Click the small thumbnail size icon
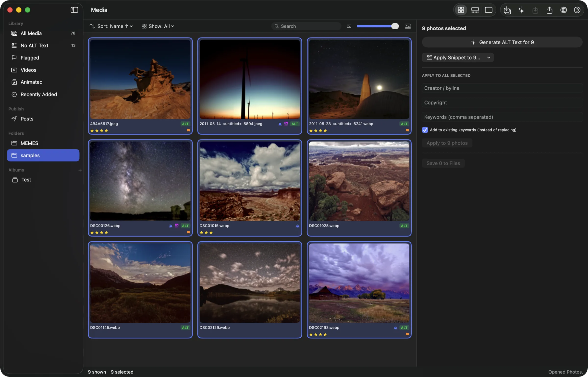This screenshot has width=588, height=377. point(349,26)
